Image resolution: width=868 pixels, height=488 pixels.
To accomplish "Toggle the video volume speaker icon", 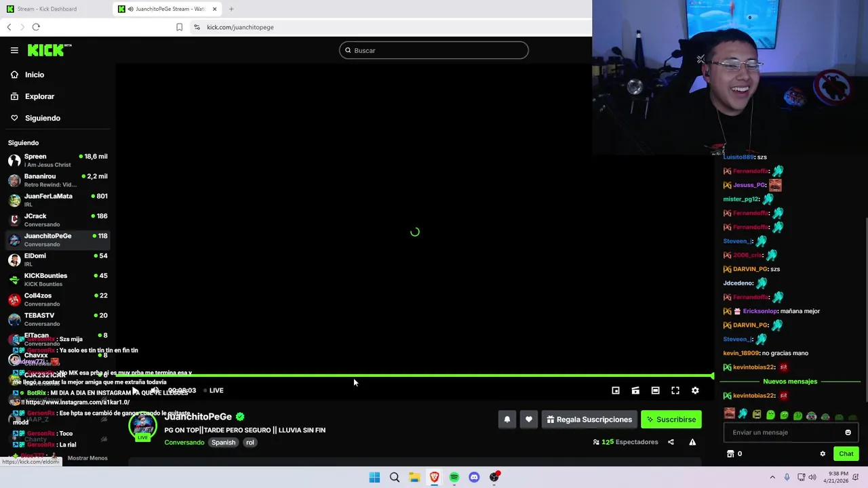I will point(155,390).
